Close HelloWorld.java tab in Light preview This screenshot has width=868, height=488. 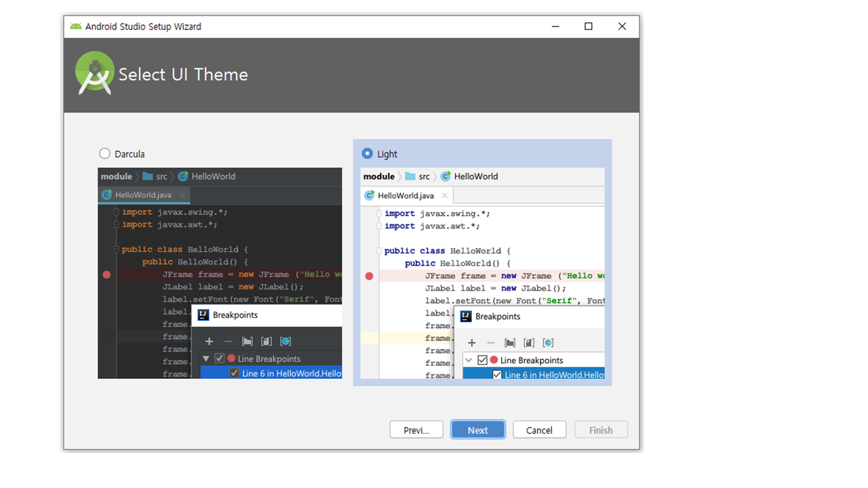click(445, 195)
